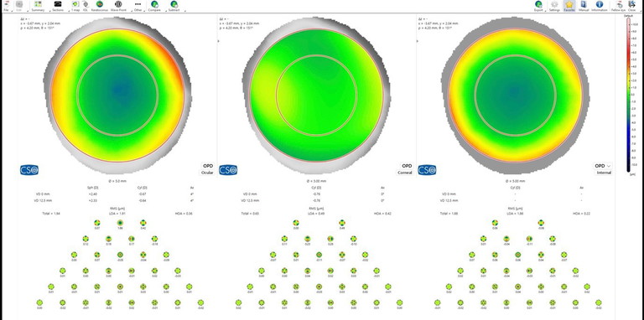Open the Information dialog
The width and height of the screenshot is (644, 320).
coord(600,5)
